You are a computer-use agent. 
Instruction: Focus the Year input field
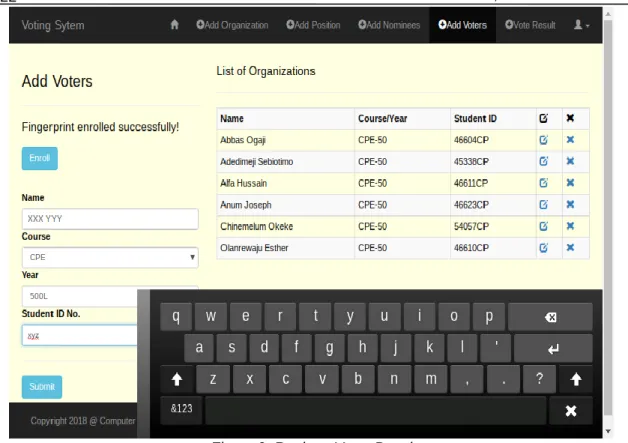(80, 296)
